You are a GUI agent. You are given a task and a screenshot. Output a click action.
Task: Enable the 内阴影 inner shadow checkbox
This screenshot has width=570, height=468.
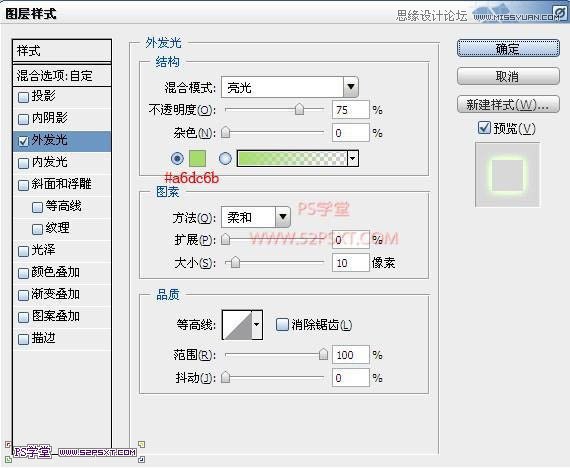tap(23, 119)
